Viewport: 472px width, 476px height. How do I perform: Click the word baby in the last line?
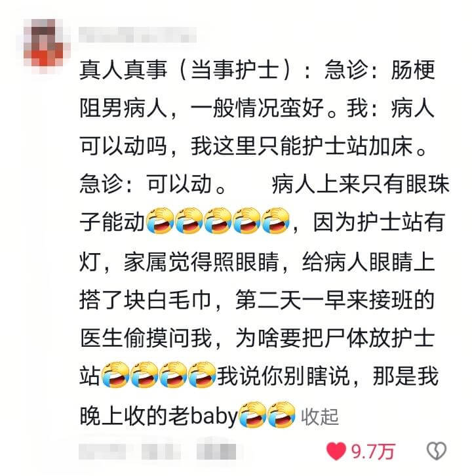pyautogui.click(x=214, y=415)
